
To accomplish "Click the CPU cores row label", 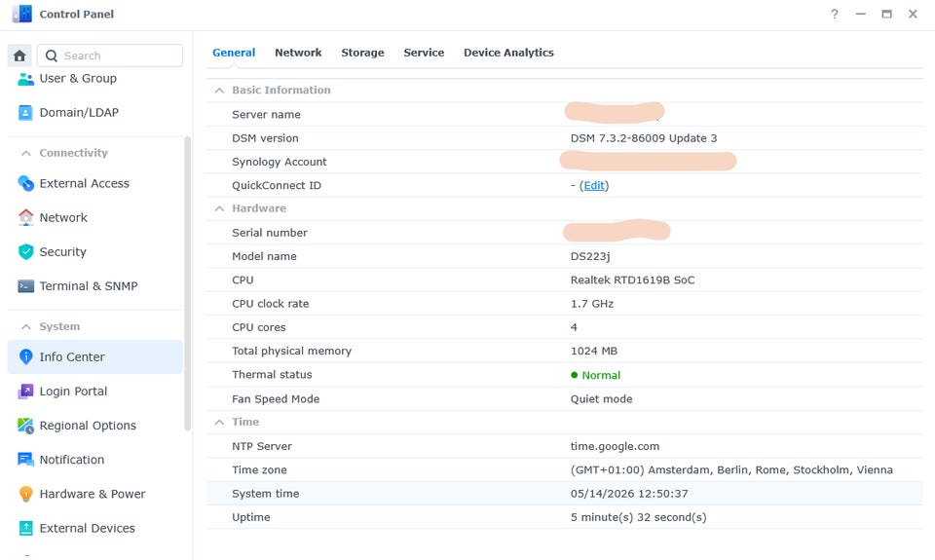I will 258,327.
